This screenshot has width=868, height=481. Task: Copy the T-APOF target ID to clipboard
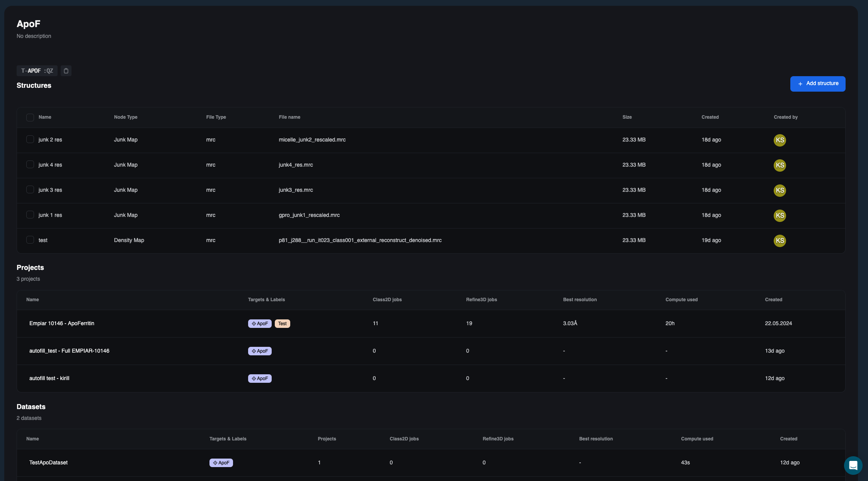[66, 71]
